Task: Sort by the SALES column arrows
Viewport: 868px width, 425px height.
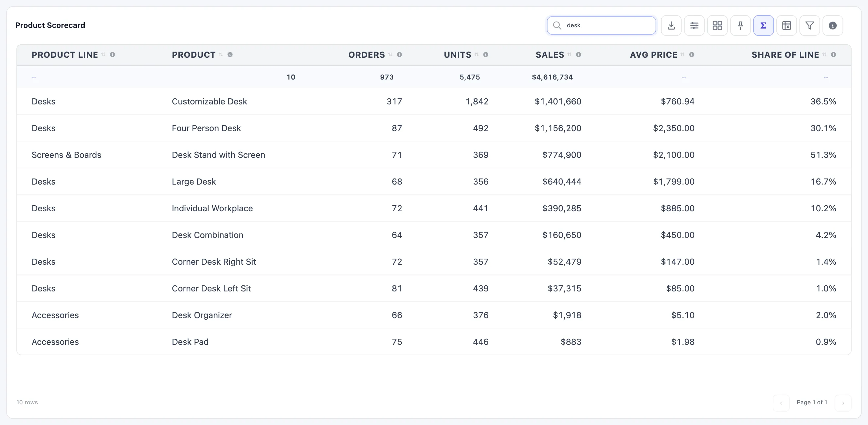Action: 569,55
